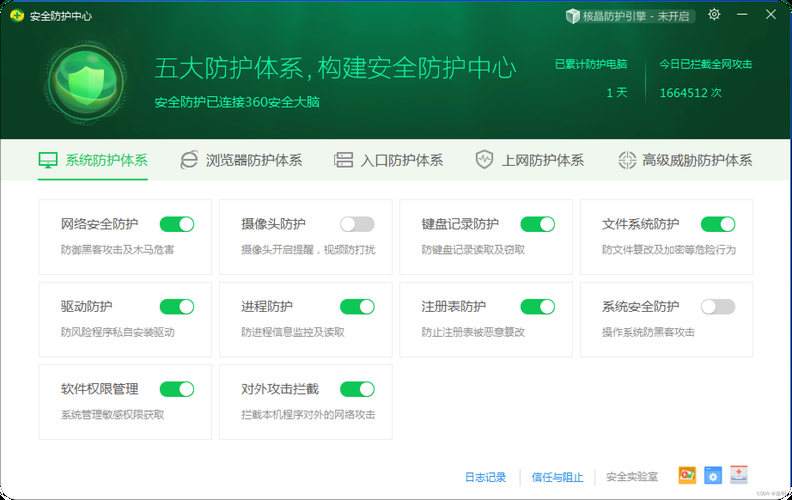Turn on the 系统安全防护 switch
Image resolution: width=792 pixels, height=500 pixels.
click(x=717, y=307)
